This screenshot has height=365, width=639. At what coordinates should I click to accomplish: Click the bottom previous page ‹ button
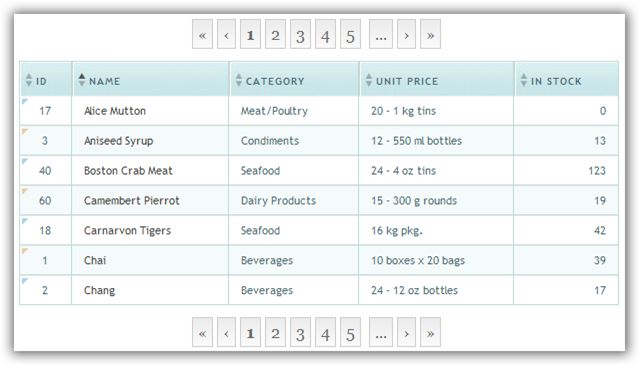227,332
